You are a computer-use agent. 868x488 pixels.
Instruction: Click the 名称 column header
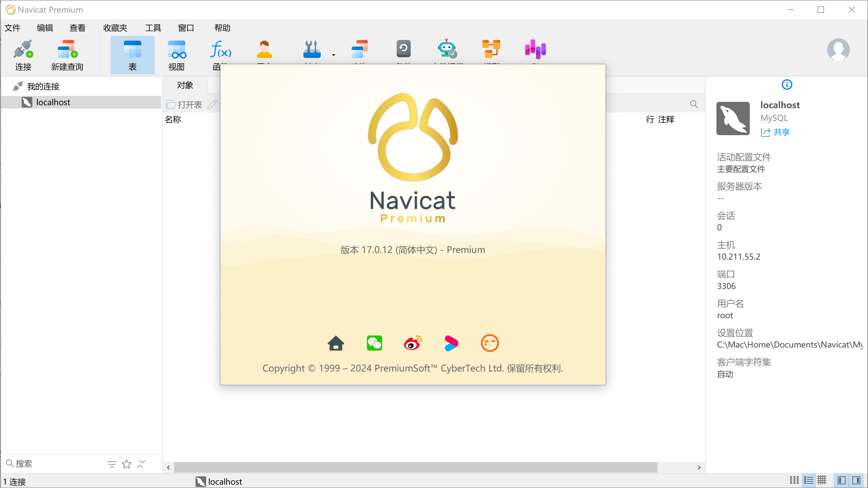pyautogui.click(x=173, y=120)
